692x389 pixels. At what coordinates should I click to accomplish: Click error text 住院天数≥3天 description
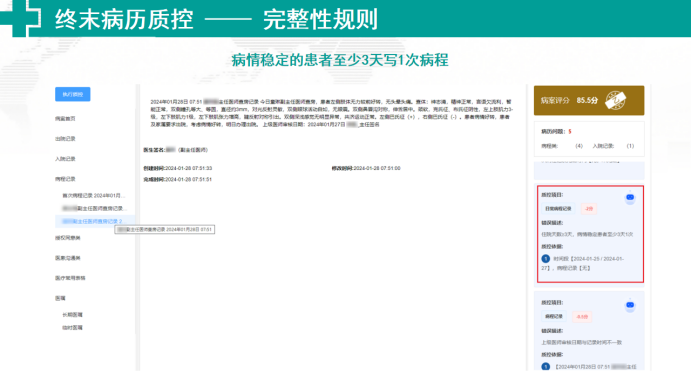coord(587,234)
